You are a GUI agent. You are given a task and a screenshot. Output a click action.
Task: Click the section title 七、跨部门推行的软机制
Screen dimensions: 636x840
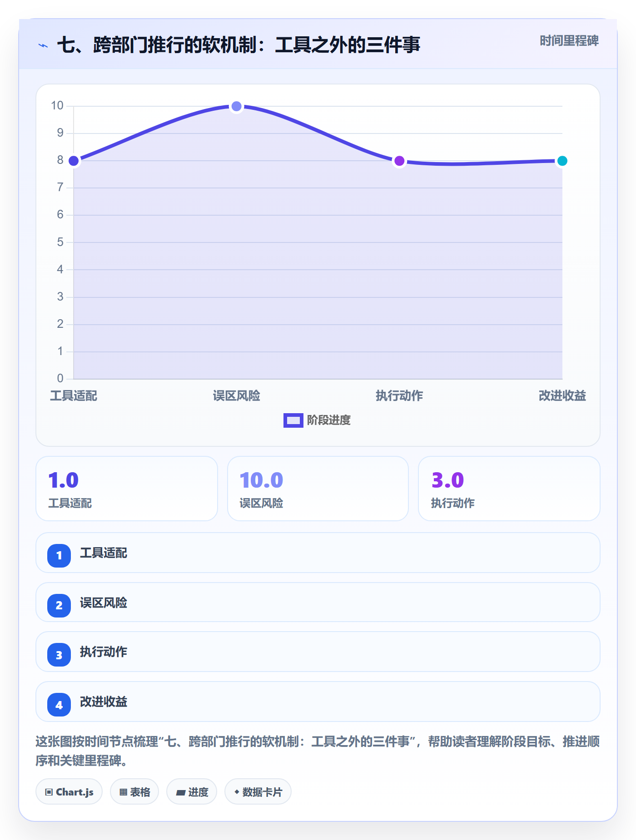pos(238,45)
